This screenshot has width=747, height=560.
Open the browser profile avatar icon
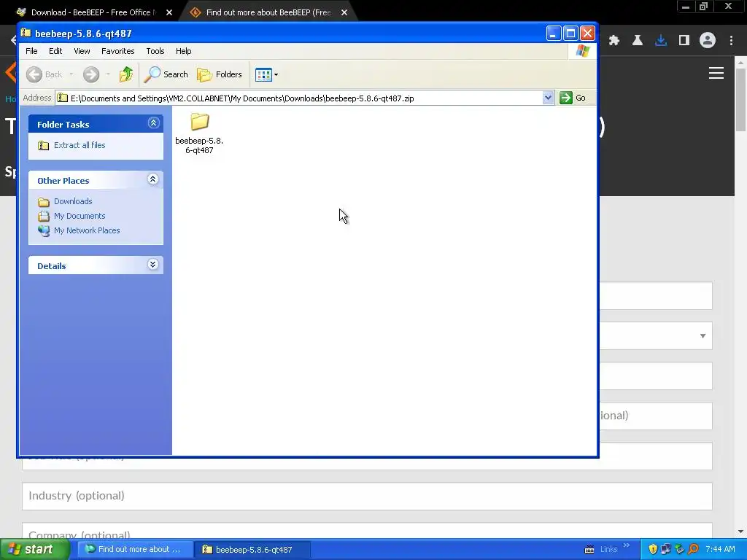click(708, 41)
